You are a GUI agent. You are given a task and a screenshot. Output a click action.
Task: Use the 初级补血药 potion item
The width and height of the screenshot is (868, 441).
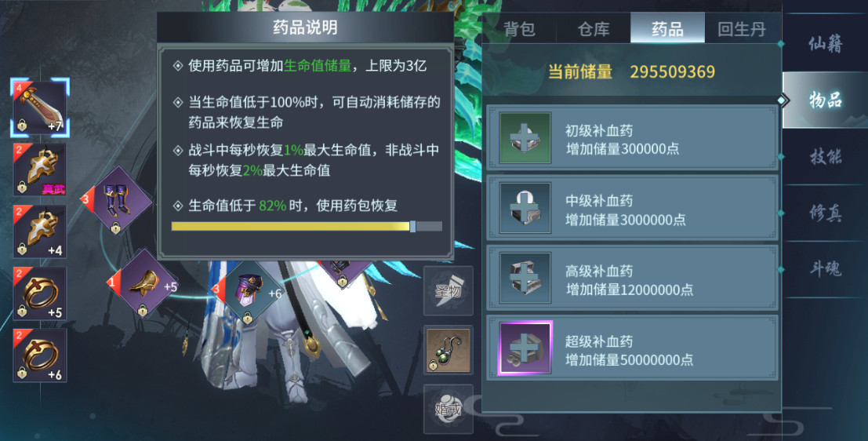632,139
